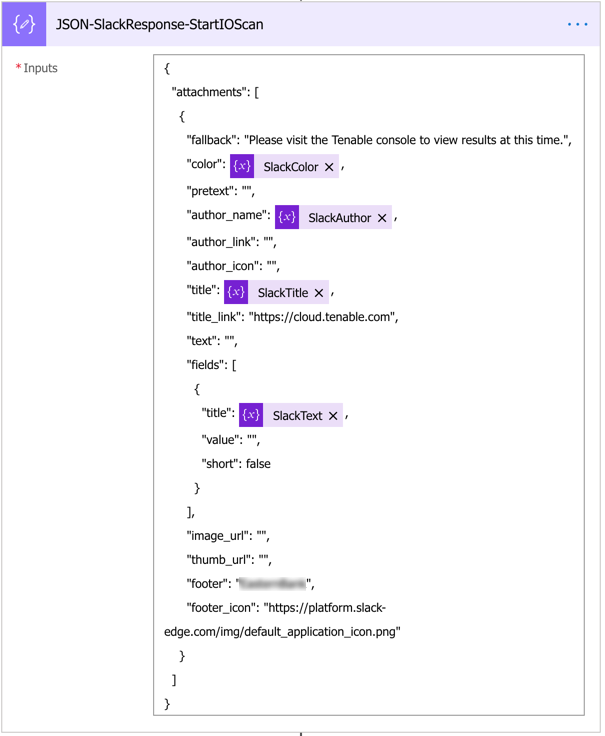This screenshot has height=736, width=605.
Task: Click the JSON-SlackResponse-StartIOScan action title
Action: [x=160, y=24]
